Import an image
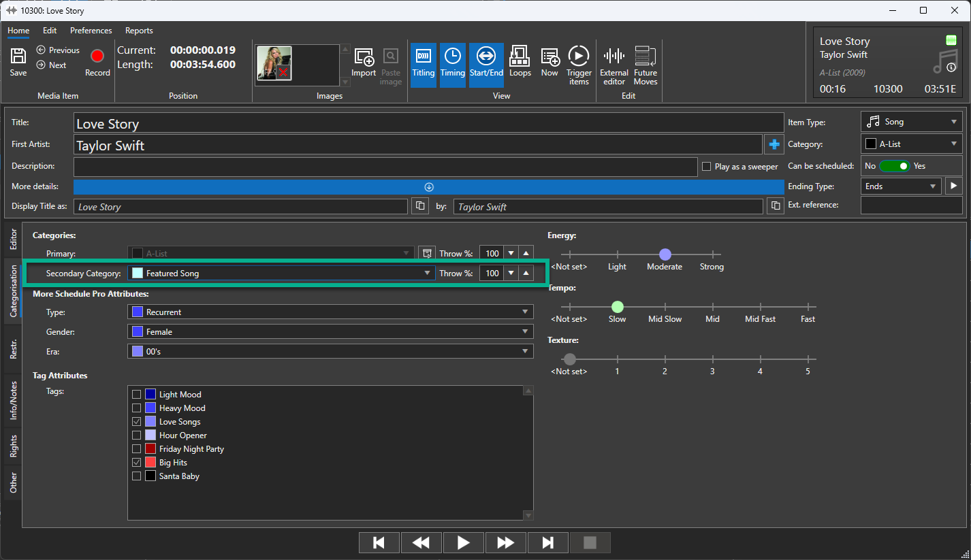 [x=364, y=62]
